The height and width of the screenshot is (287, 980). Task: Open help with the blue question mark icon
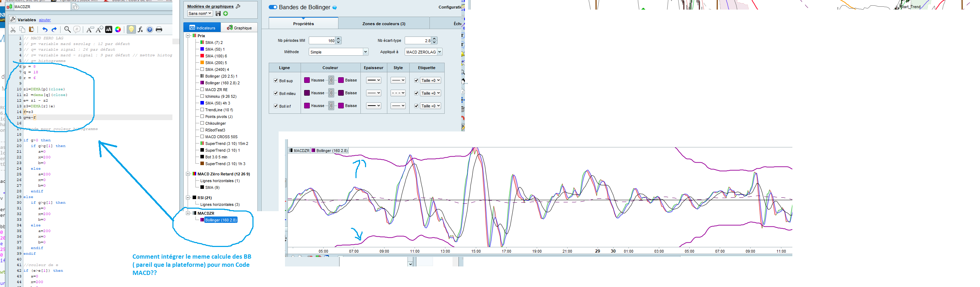click(x=150, y=30)
